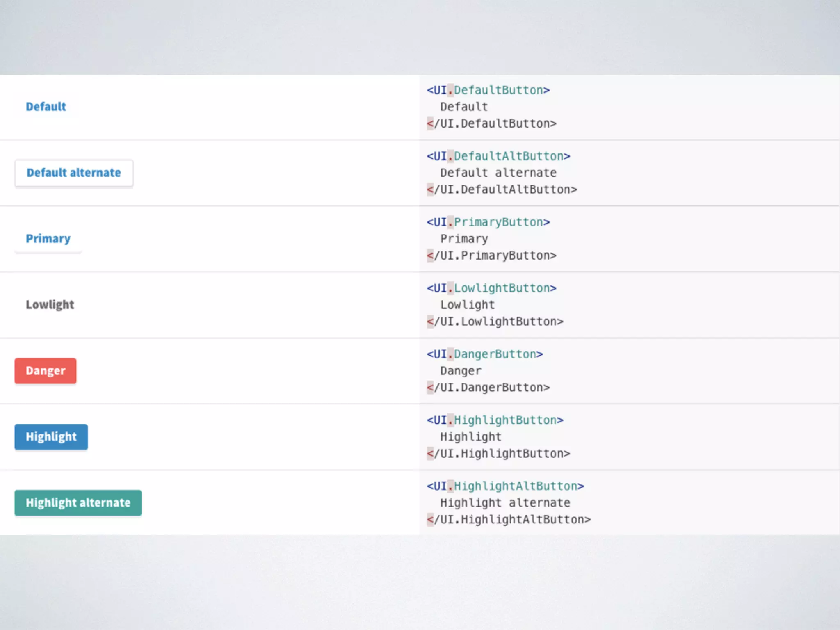
Task: Click the </UI.DangerButton> closing tag
Action: pyautogui.click(x=488, y=388)
